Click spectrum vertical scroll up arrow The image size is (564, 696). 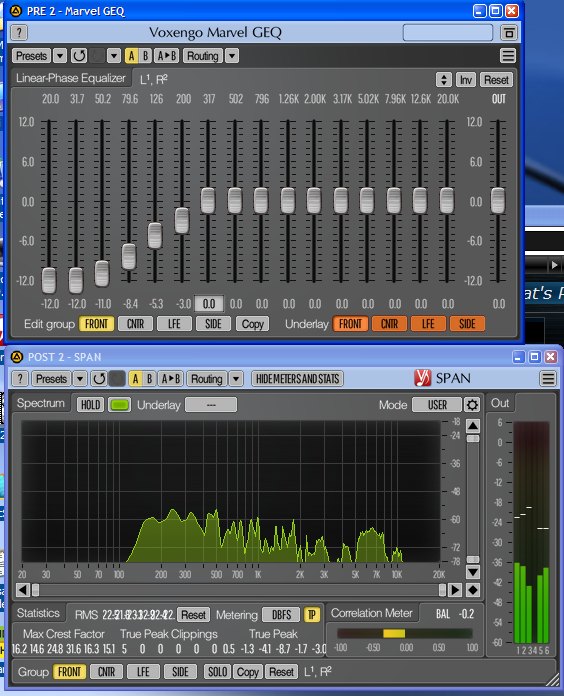click(x=473, y=426)
